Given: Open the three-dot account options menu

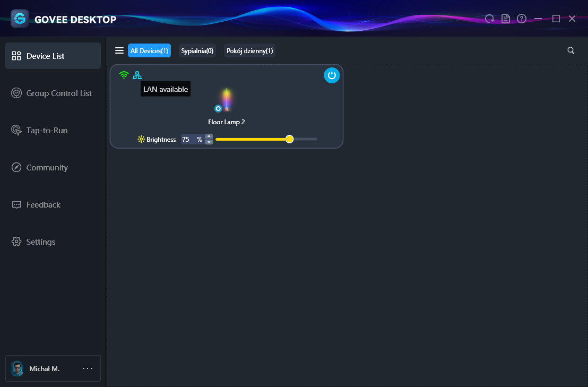Looking at the screenshot, I should pos(88,368).
